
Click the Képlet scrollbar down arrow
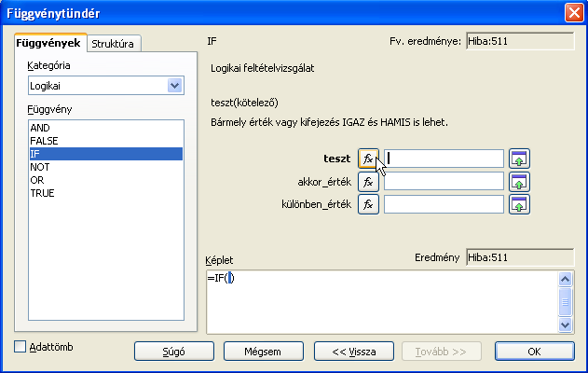(565, 325)
